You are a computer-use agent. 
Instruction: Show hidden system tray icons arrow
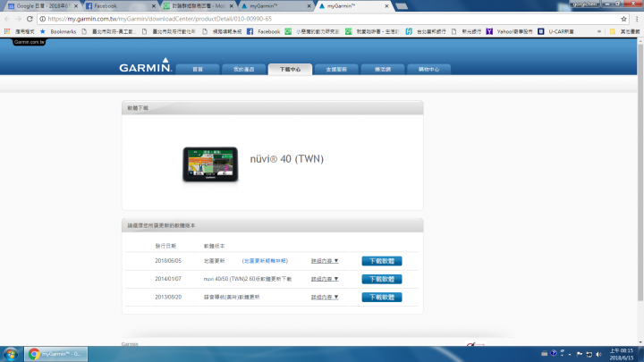570,354
